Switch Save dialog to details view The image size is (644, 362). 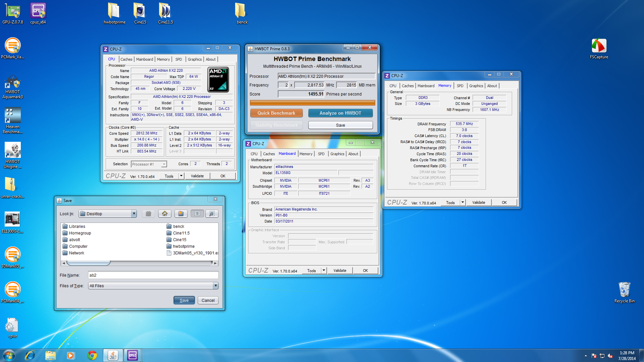tap(212, 214)
